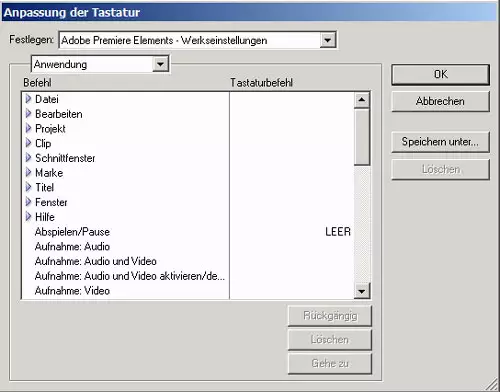Expand the Bearbeiten tree node
The height and width of the screenshot is (392, 500).
point(28,114)
